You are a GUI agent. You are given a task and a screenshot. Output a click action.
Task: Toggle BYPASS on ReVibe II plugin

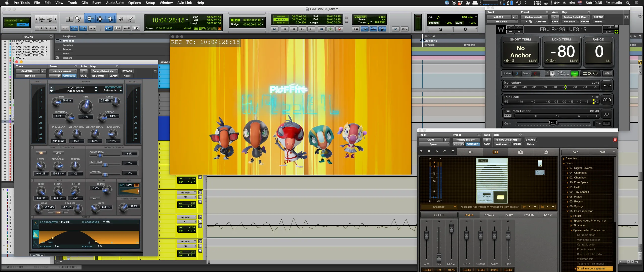tap(127, 71)
